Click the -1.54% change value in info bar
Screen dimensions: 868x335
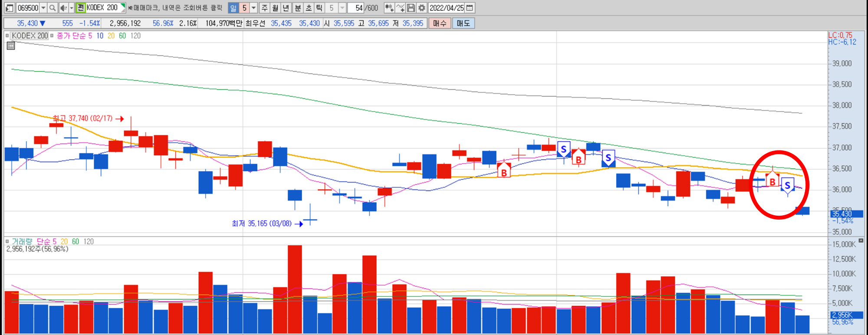pyautogui.click(x=89, y=23)
